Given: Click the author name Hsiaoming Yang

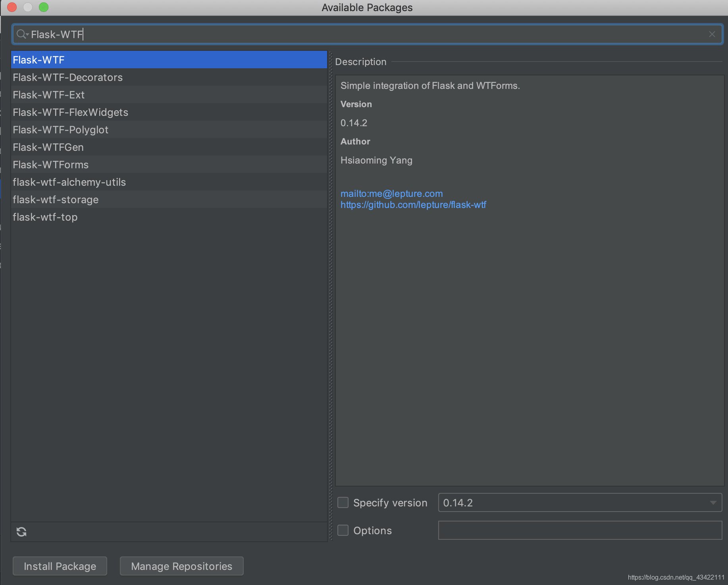Looking at the screenshot, I should [376, 160].
